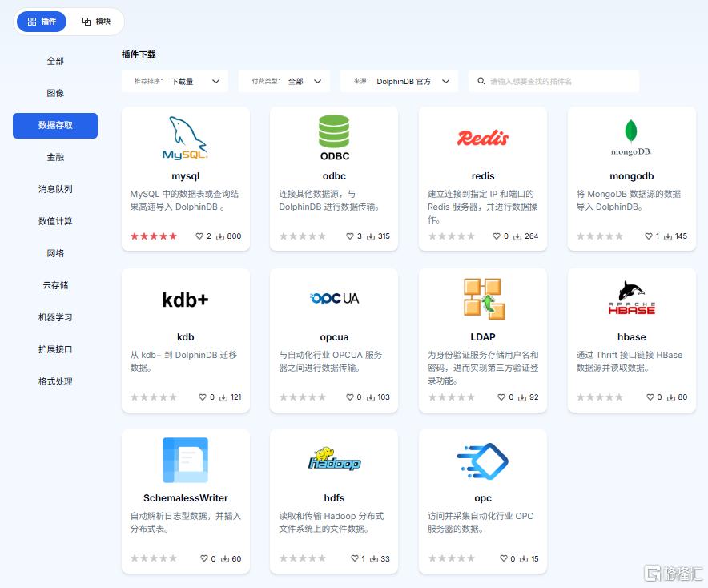
Task: Select the 金融 category in sidebar
Action: point(55,157)
